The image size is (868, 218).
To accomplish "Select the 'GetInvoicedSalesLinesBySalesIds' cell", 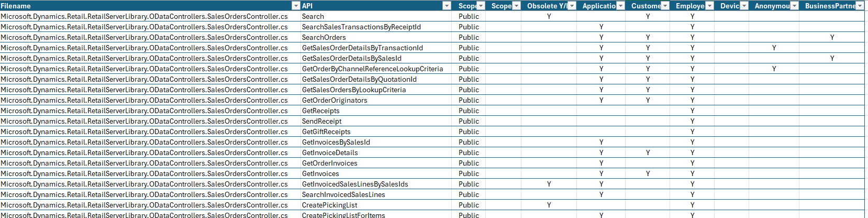I will [376, 184].
